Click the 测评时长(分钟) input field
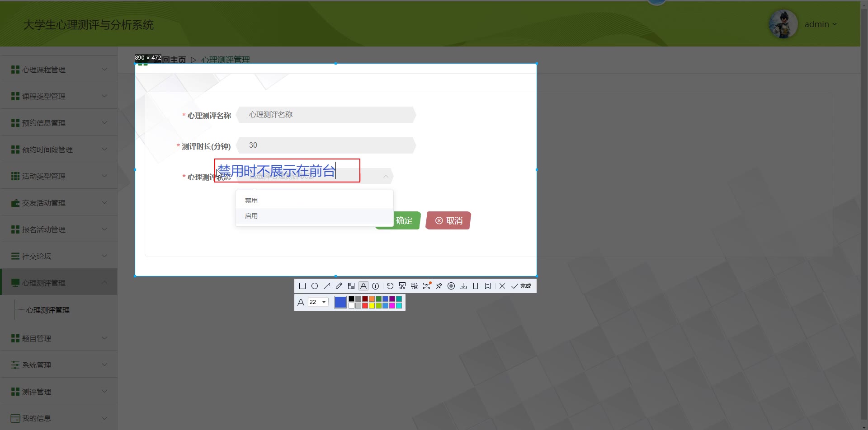The image size is (868, 430). click(325, 145)
